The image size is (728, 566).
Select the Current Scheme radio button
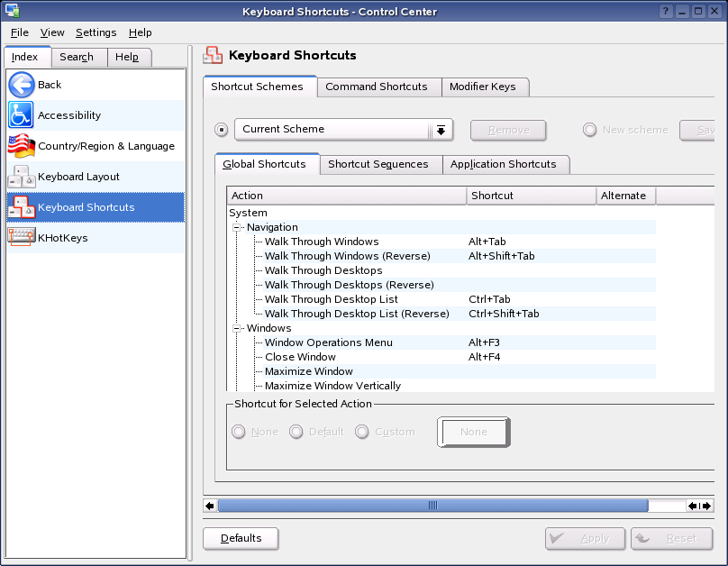click(x=222, y=130)
